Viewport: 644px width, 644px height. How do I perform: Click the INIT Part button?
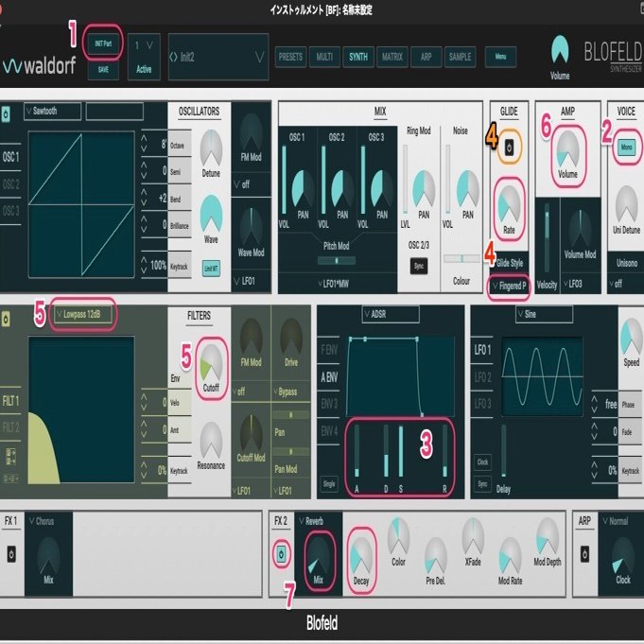[103, 44]
